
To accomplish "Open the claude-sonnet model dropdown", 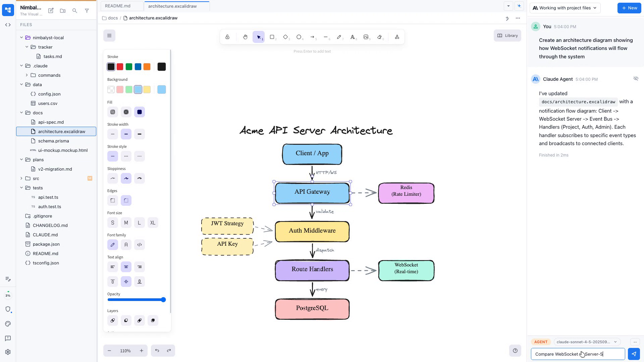I will [586, 342].
